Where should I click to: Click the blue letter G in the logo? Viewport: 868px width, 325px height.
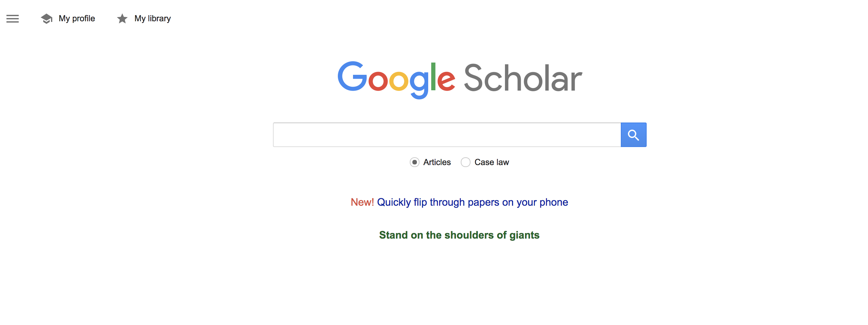tap(352, 76)
